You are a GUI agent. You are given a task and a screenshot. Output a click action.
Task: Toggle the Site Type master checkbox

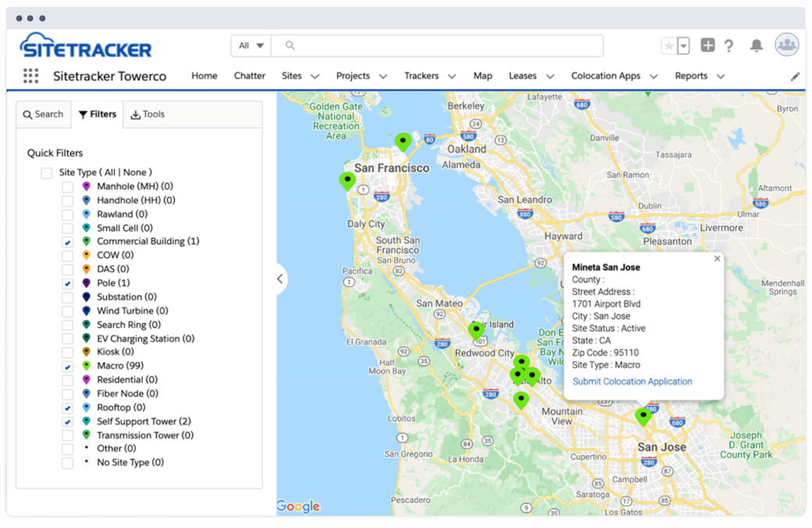(46, 173)
